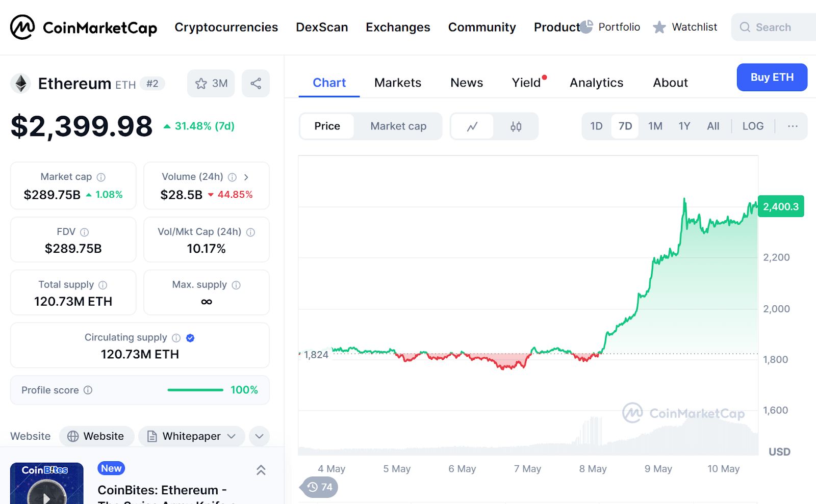Click the Buy ETH button
816x504 pixels.
[x=772, y=77]
